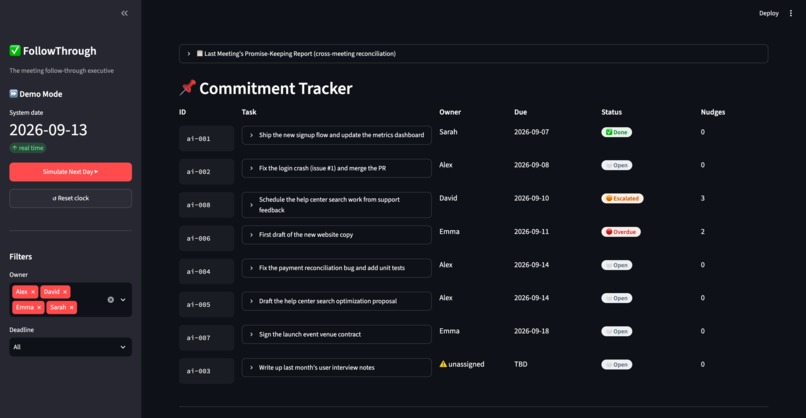Image resolution: width=806 pixels, height=418 pixels.
Task: Click the Filters heading
Action: click(x=21, y=257)
